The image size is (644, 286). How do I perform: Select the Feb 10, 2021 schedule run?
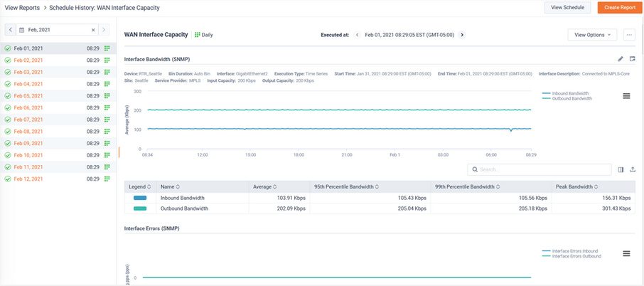click(x=58, y=156)
